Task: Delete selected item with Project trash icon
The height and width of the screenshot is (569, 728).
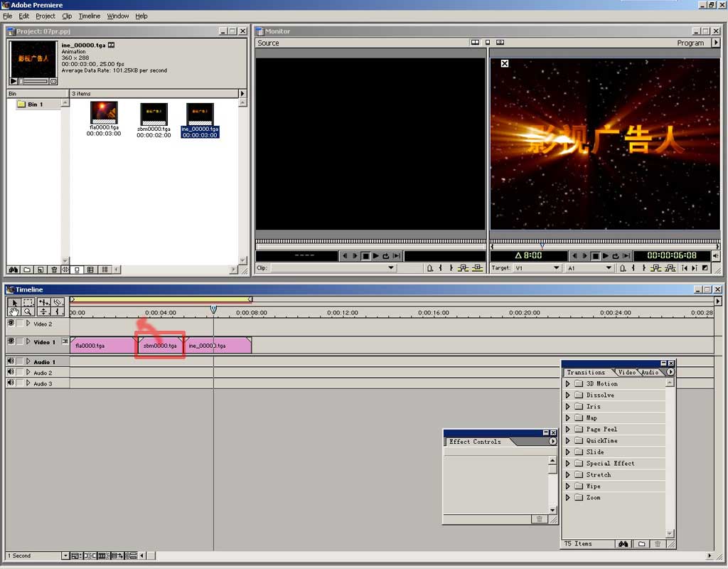Action: [54, 270]
